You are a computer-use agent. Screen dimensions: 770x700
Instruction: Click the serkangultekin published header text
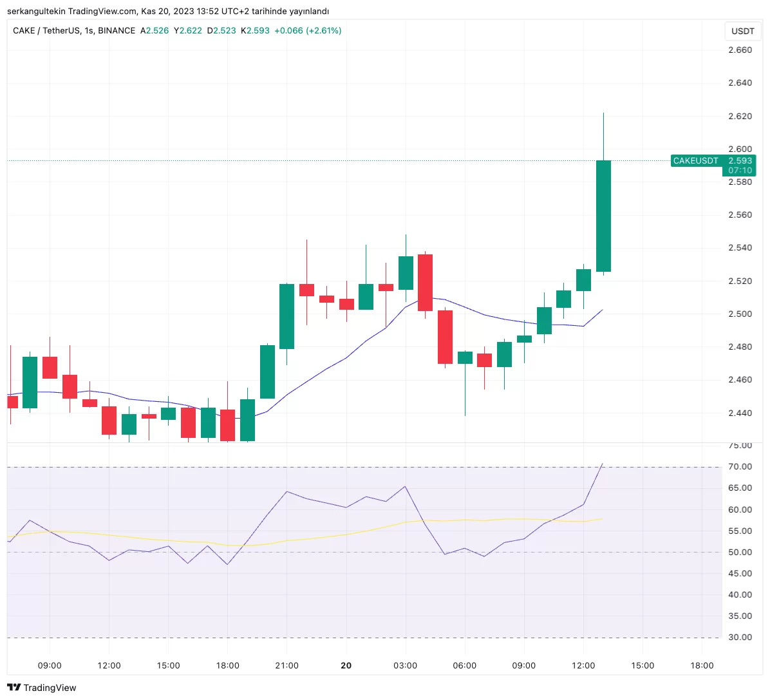167,11
